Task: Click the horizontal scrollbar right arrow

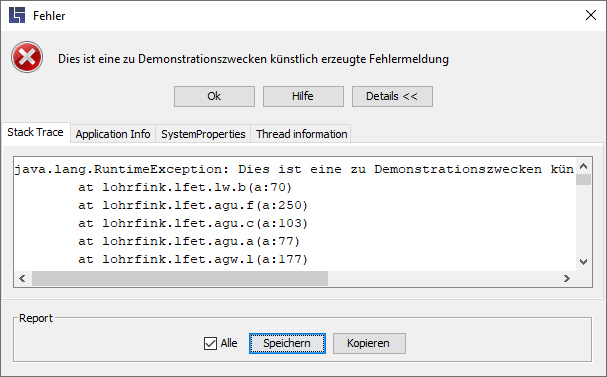Action: [567, 278]
